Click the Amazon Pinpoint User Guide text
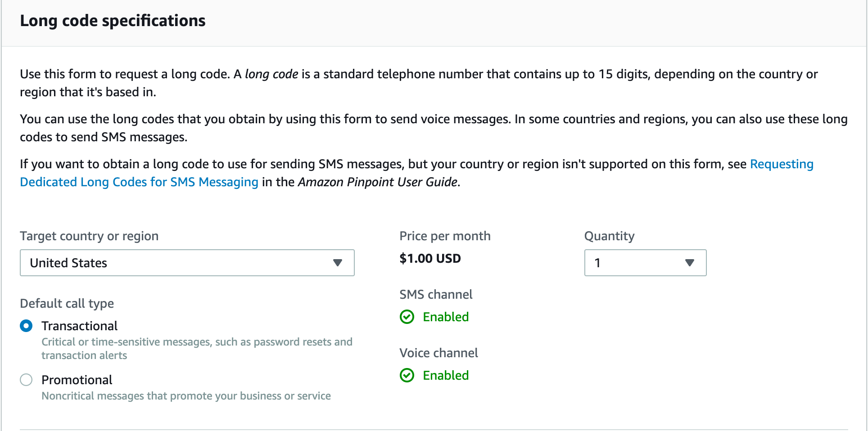This screenshot has width=868, height=431. coord(378,182)
